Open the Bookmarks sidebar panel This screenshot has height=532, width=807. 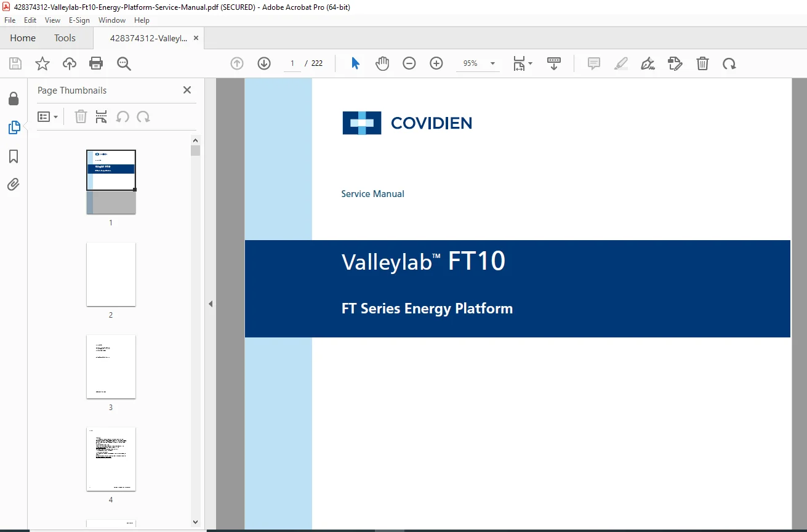click(x=14, y=156)
